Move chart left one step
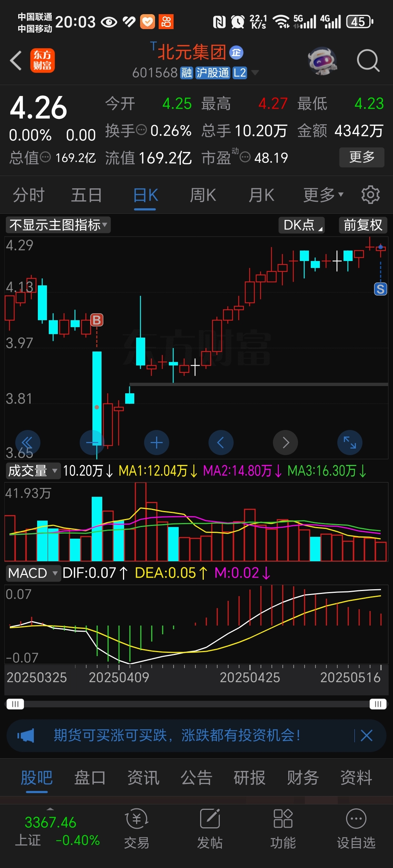 (221, 442)
